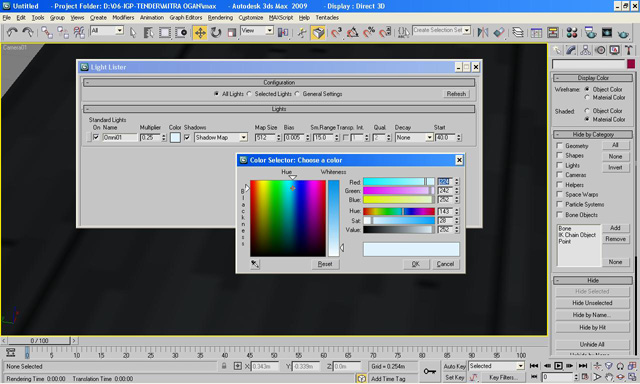Activate the Select and Rotate tool
The height and width of the screenshot is (384, 640).
(x=216, y=32)
